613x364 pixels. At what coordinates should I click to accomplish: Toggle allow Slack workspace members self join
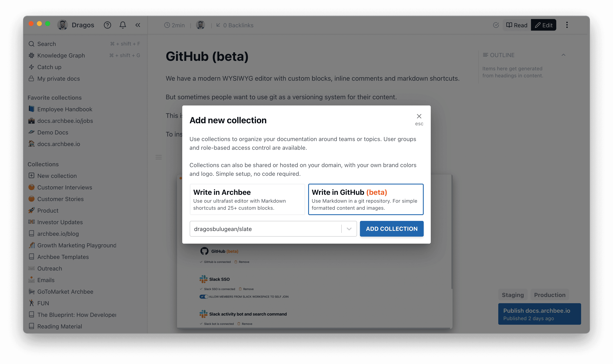point(204,297)
